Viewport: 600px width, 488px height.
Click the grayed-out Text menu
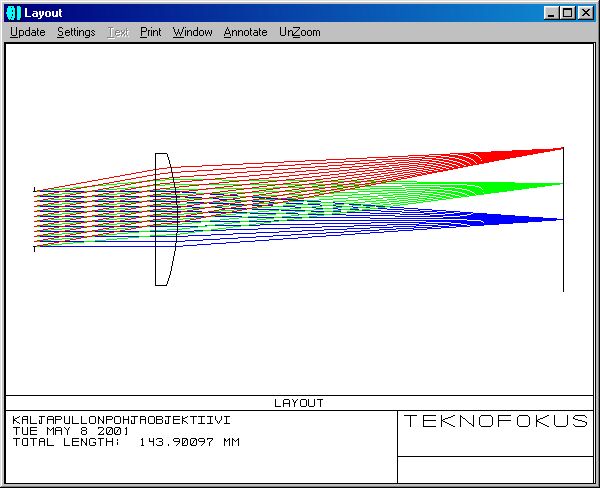click(118, 32)
